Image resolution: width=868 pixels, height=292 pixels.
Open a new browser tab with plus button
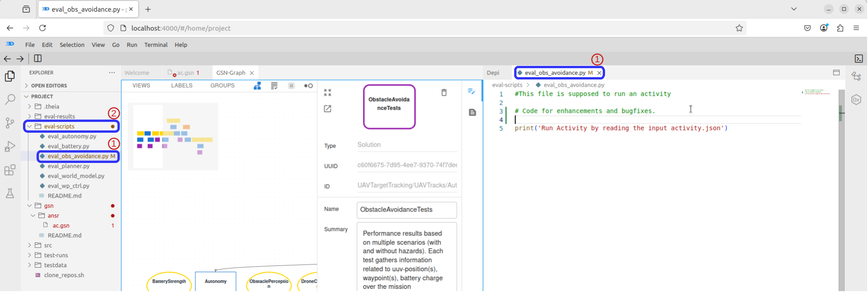148,9
